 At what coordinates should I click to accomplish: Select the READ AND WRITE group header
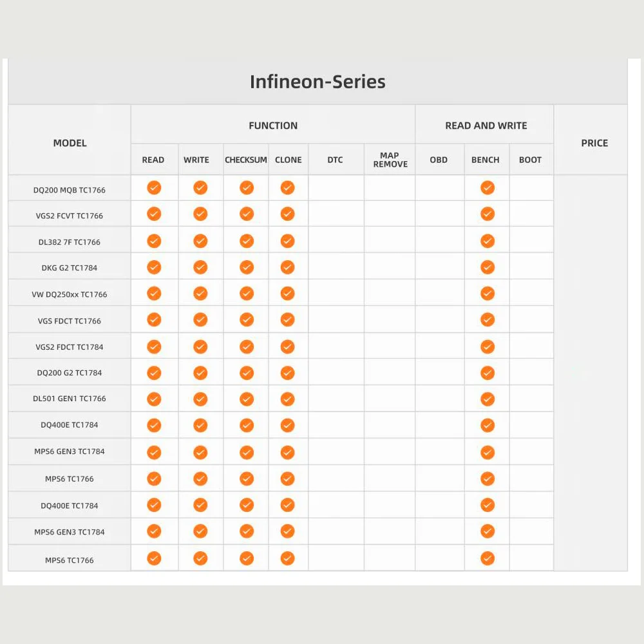(486, 126)
